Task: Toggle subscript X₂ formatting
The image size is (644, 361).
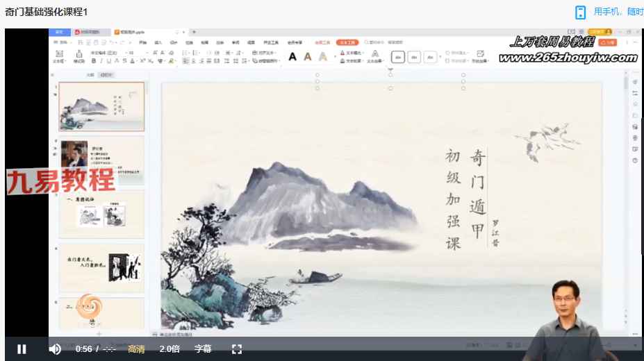Action: point(150,60)
